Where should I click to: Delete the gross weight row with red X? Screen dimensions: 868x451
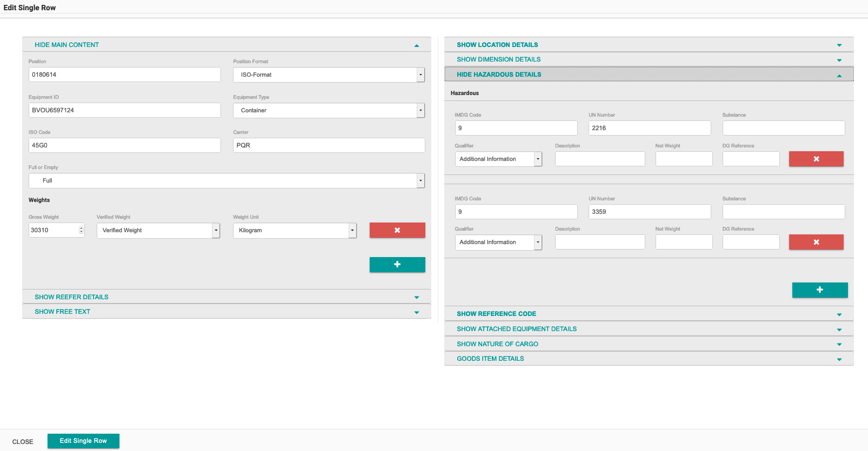pyautogui.click(x=397, y=230)
